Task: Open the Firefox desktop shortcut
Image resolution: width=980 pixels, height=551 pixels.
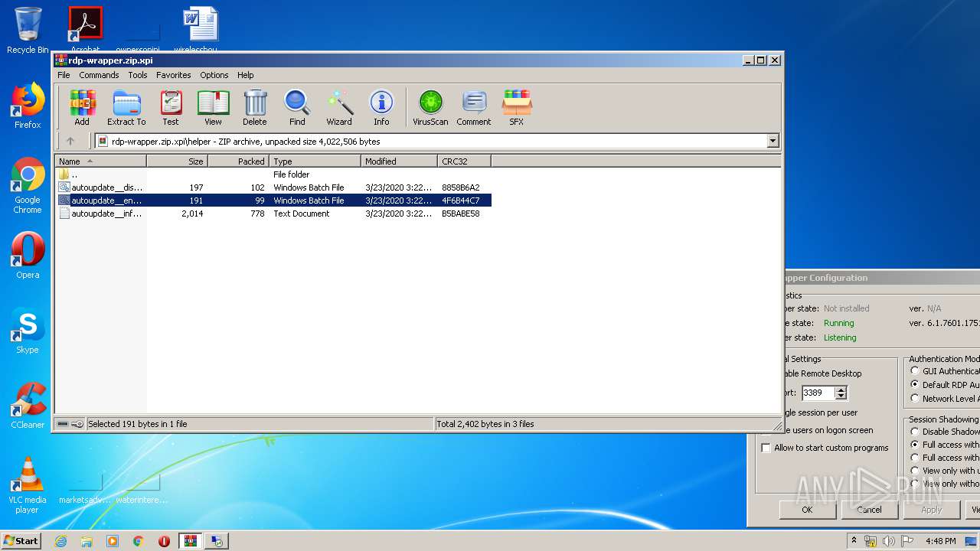Action: [x=28, y=106]
